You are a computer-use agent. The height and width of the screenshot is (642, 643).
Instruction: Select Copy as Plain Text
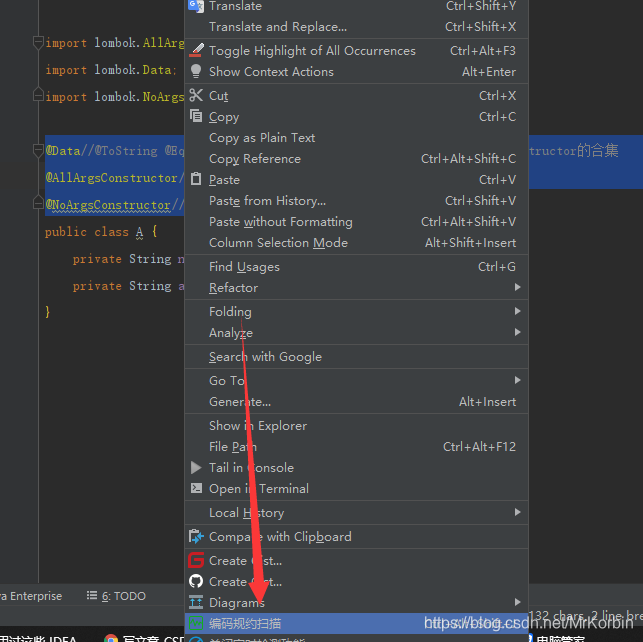point(356,138)
